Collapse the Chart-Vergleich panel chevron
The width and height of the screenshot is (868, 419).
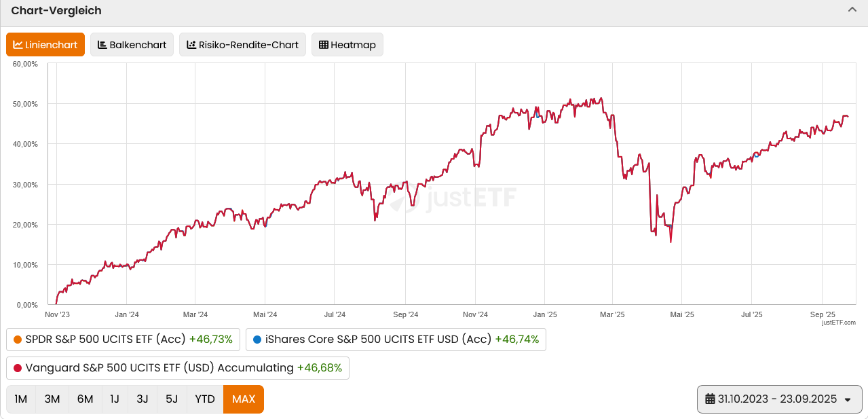pyautogui.click(x=852, y=10)
